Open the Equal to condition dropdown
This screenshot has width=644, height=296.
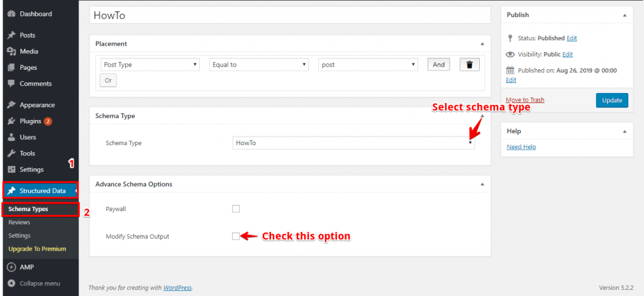click(x=258, y=65)
